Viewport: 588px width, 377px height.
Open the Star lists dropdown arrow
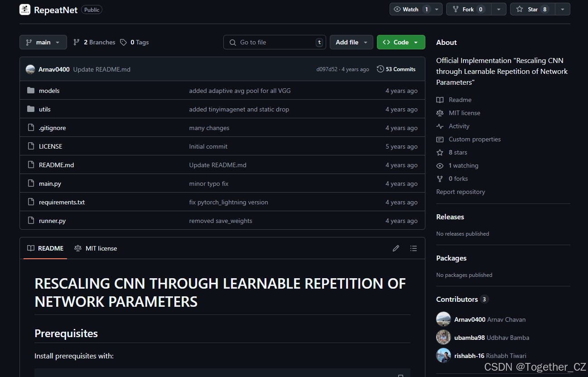[563, 9]
